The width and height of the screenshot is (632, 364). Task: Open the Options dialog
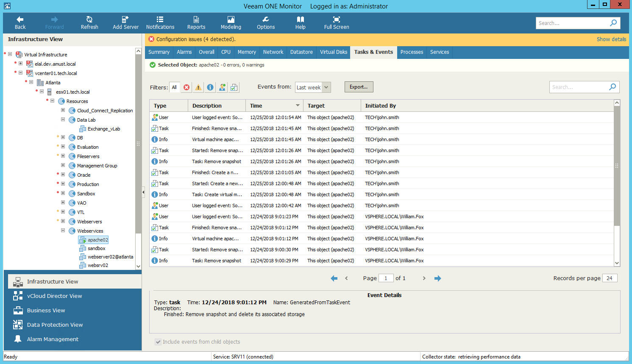tap(266, 23)
